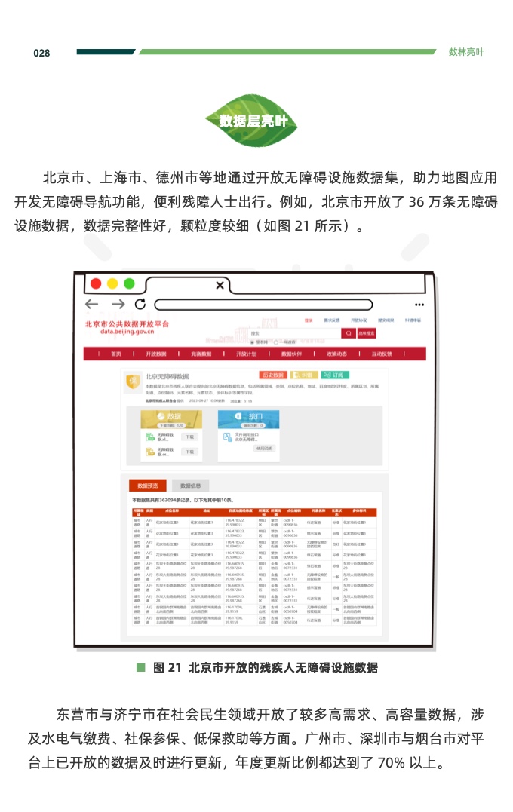Click the 本数据集共有362094条记录 text
The height and width of the screenshot is (812, 513).
click(x=161, y=501)
